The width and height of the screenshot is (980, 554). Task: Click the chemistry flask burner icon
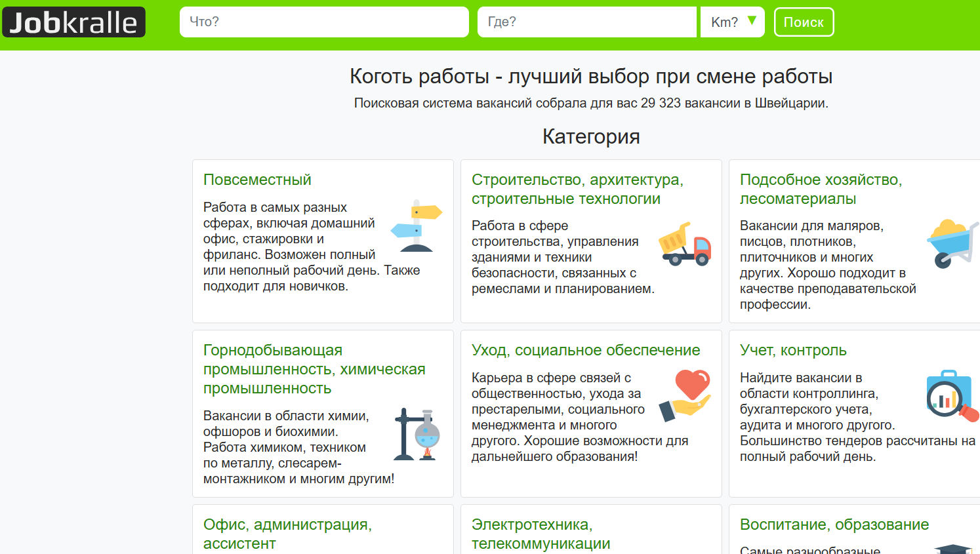[x=417, y=435]
